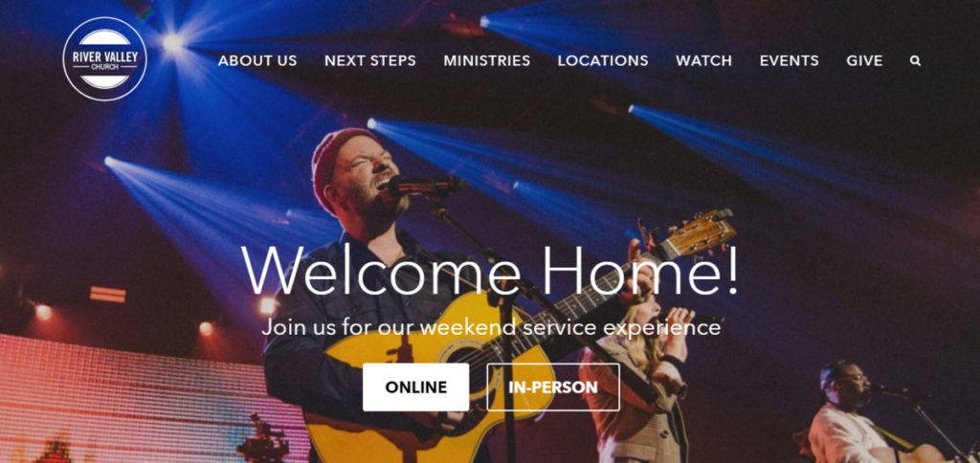Choose the Online service button
Screen dimensions: 980x463
[415, 387]
